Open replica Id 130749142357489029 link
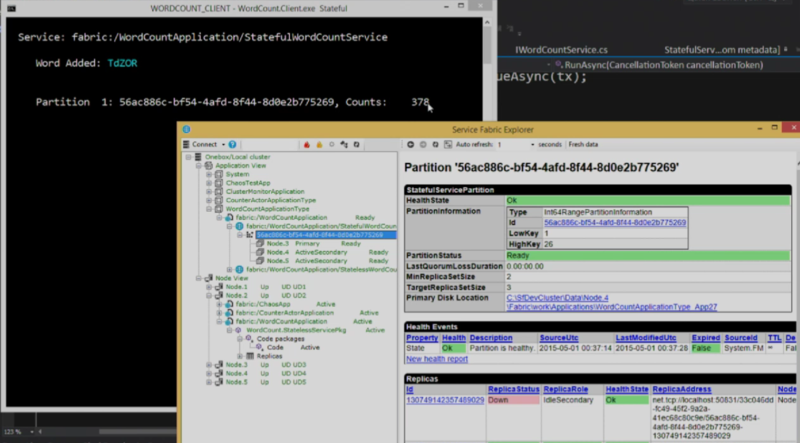Viewport: 800px width, 443px height. (445, 400)
